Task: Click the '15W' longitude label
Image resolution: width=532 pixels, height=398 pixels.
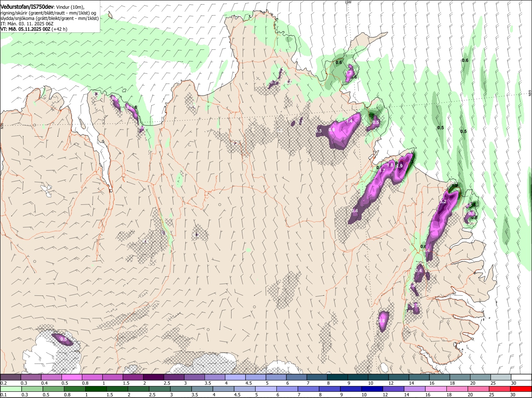Action: pos(348,2)
